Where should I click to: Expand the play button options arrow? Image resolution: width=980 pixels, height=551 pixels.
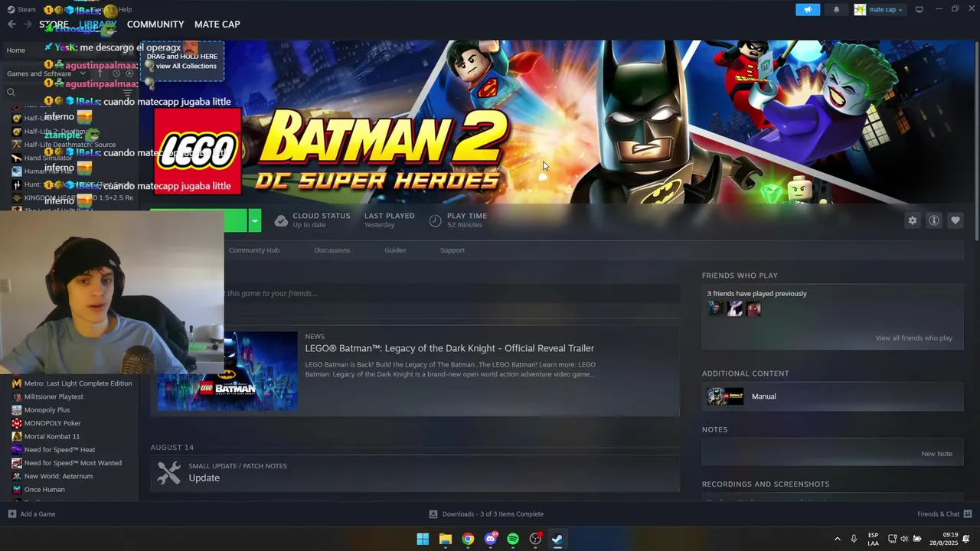point(254,221)
